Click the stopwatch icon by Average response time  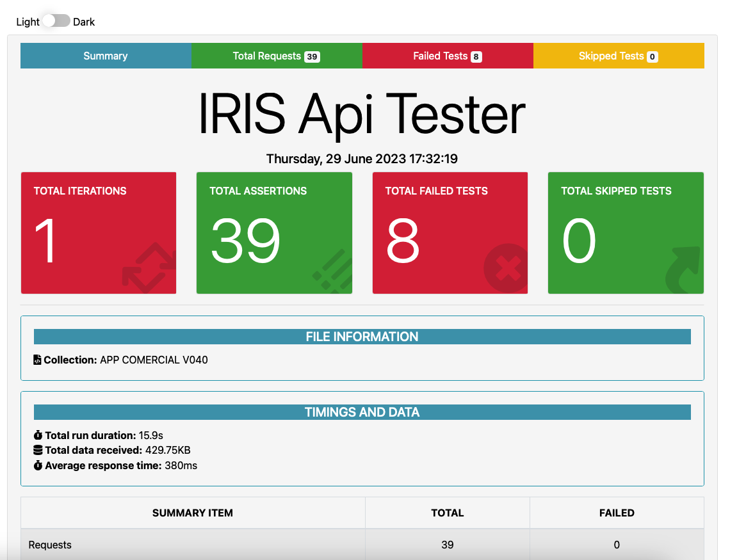tap(38, 466)
